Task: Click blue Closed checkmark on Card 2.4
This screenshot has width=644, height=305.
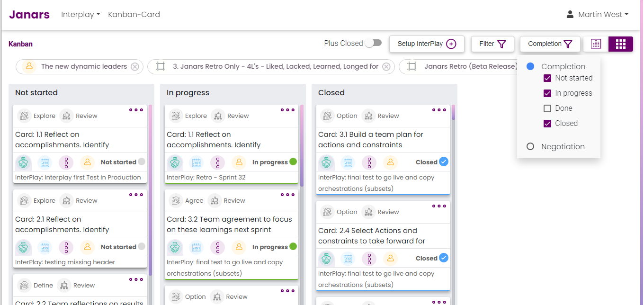Action: click(444, 258)
